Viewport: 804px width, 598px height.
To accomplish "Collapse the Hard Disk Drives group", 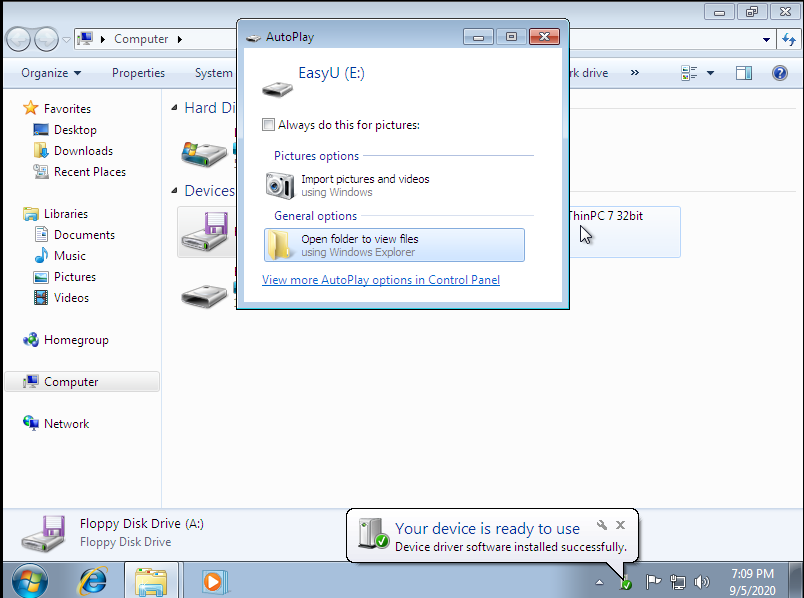I will click(174, 108).
